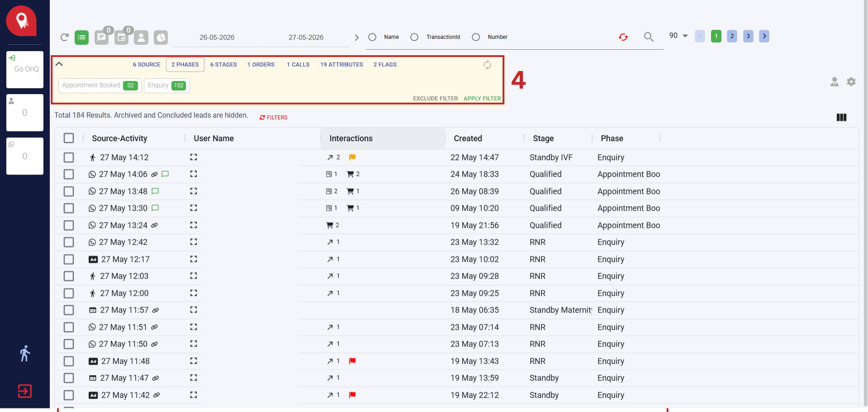
Task: Select the Name radio button
Action: (372, 37)
